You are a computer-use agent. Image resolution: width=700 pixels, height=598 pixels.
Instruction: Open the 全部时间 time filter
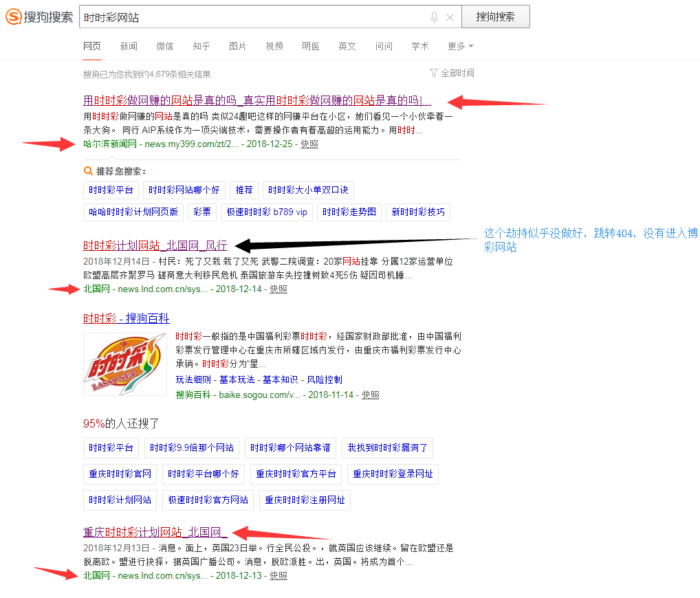click(x=452, y=73)
